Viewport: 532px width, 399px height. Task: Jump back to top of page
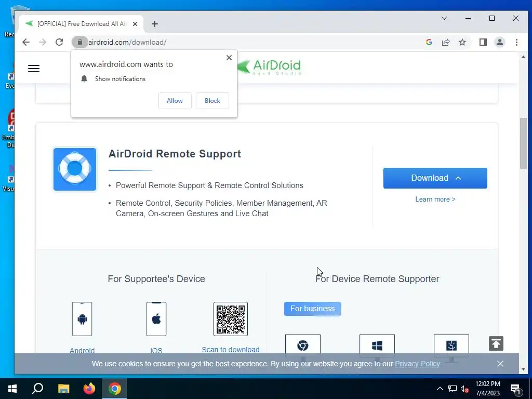coord(496,343)
